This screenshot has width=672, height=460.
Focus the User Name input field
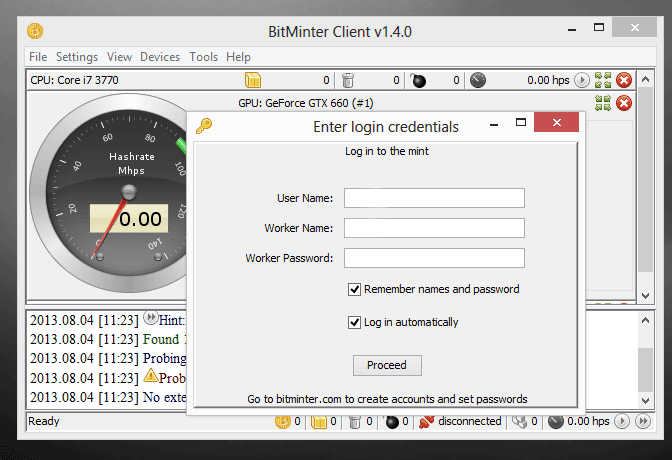click(434, 198)
